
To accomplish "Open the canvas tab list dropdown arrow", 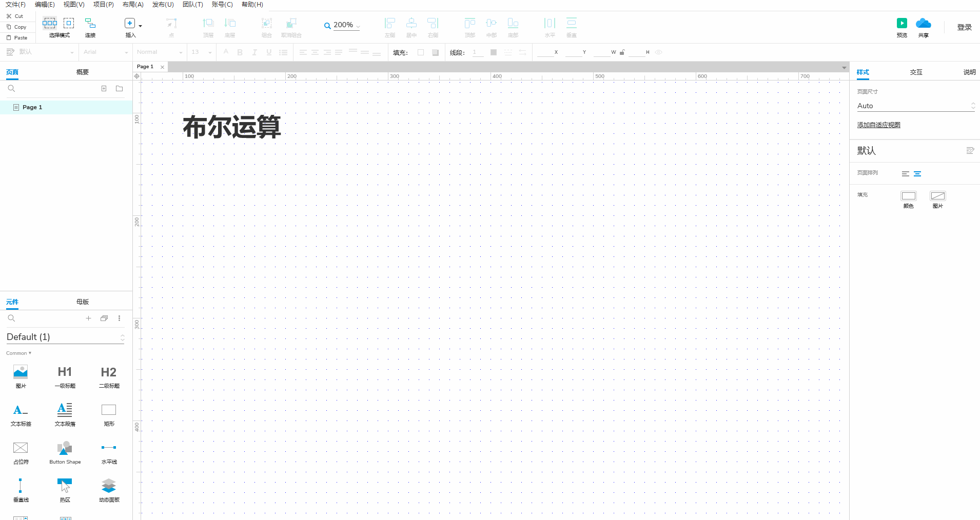I will coord(844,68).
